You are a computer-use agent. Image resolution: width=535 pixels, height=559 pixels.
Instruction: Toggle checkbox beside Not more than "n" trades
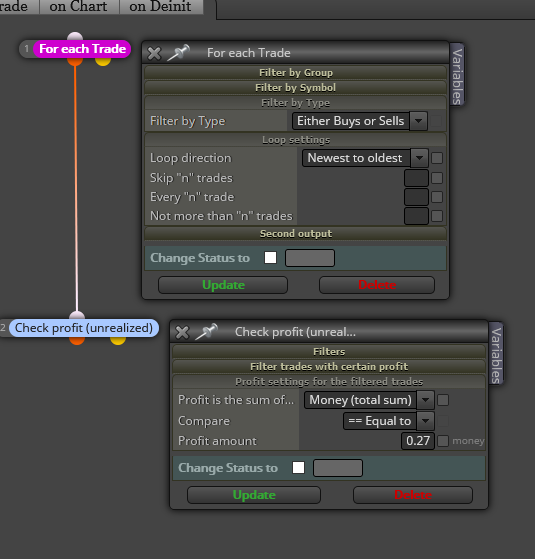(x=437, y=216)
